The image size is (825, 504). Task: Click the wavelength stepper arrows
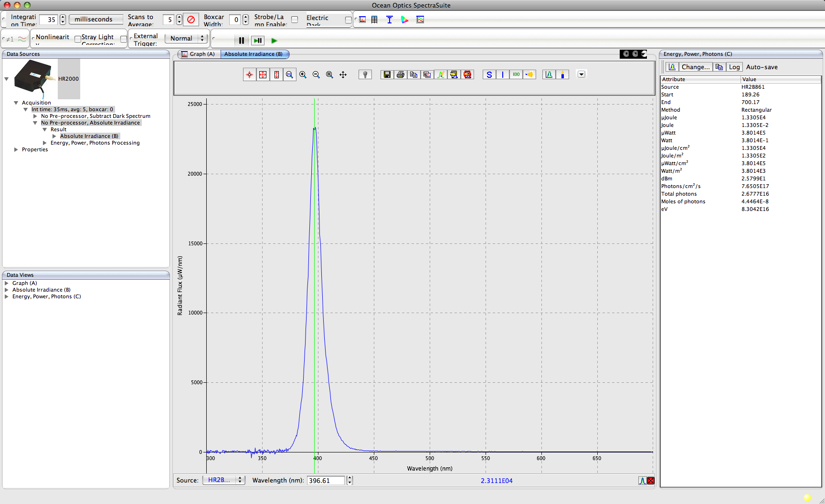(350, 480)
